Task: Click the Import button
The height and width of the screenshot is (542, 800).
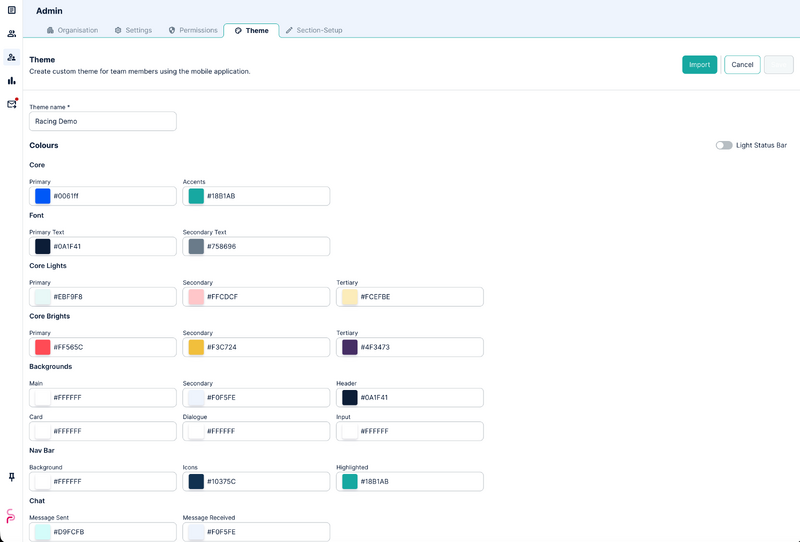Action: click(x=699, y=65)
